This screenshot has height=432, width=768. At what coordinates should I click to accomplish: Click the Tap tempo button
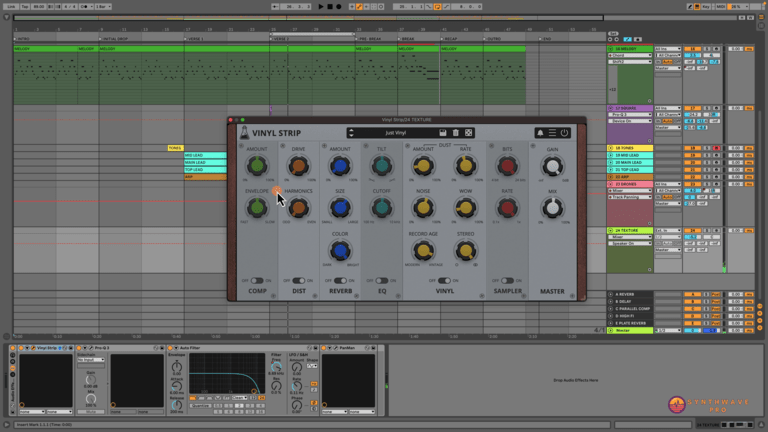24,7
